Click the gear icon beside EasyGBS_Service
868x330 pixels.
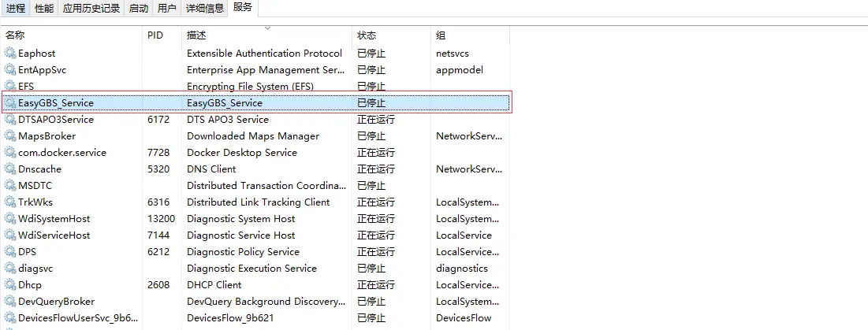point(9,103)
